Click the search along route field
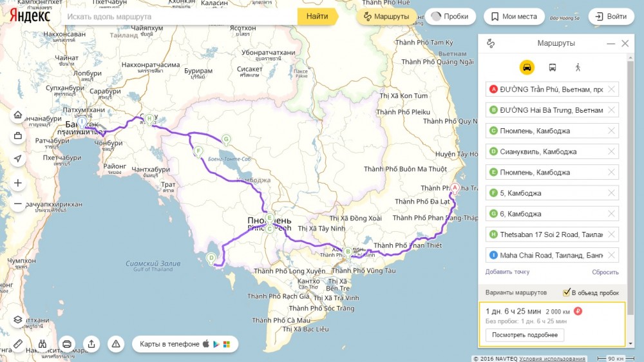The image size is (644, 362). click(x=180, y=17)
